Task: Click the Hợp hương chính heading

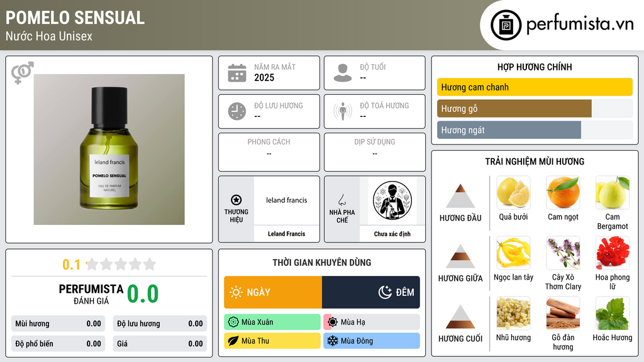Action: pyautogui.click(x=535, y=67)
